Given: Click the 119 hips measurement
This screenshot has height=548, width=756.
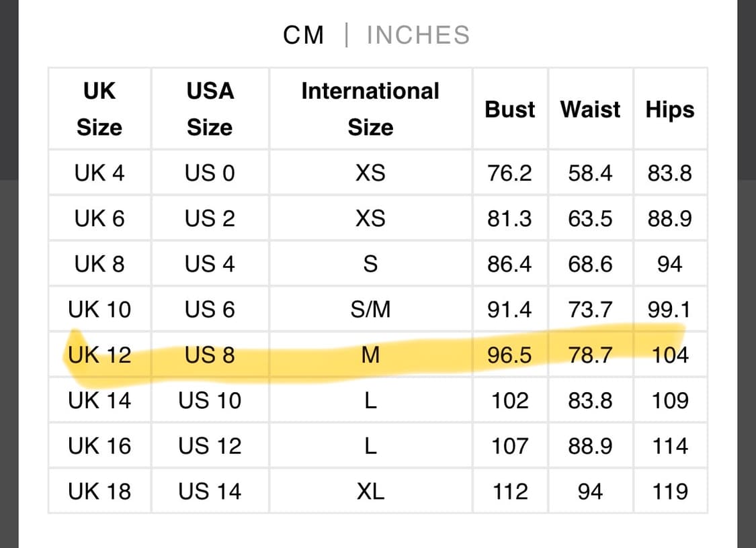Looking at the screenshot, I should click(x=670, y=492).
